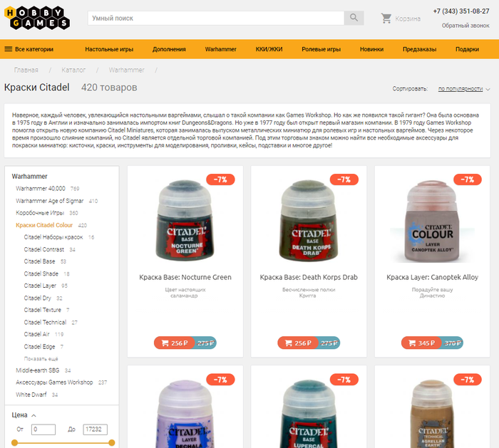This screenshot has height=448, width=499.
Task: Open the shopping cart icon
Action: (386, 19)
